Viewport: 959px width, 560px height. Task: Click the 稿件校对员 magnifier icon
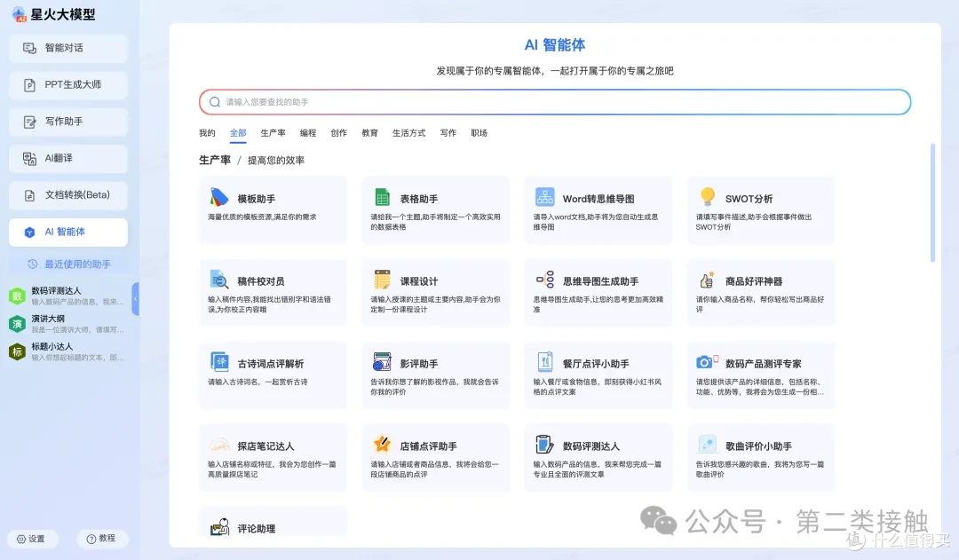click(x=219, y=280)
